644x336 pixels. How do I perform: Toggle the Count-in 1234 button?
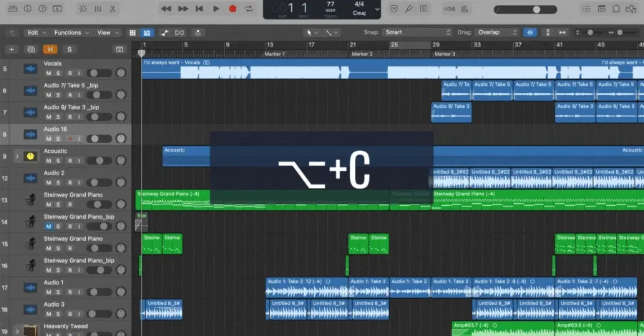click(449, 9)
